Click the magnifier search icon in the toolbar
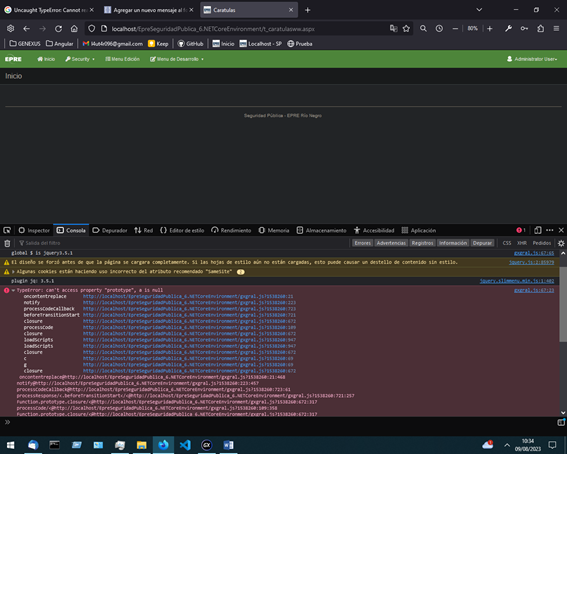Screen dimensions: 567x603 point(423,28)
